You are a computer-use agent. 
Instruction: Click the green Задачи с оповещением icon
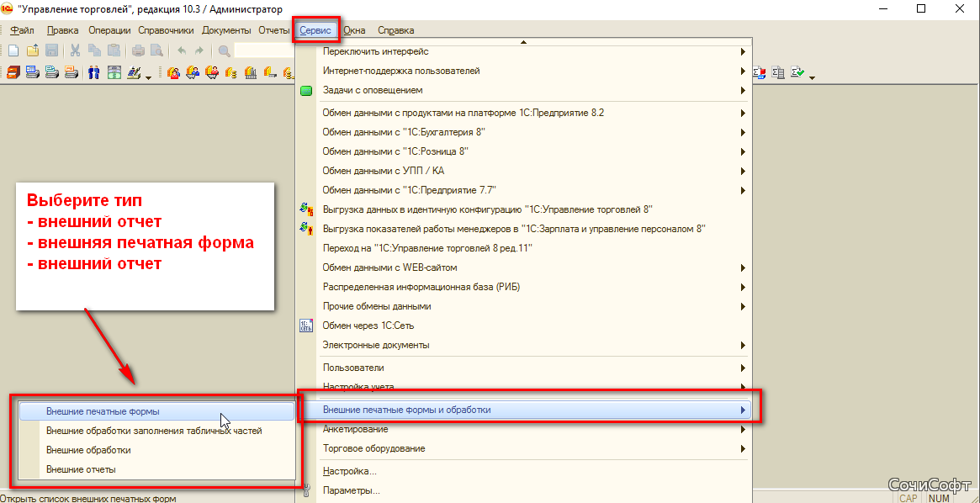pyautogui.click(x=305, y=91)
